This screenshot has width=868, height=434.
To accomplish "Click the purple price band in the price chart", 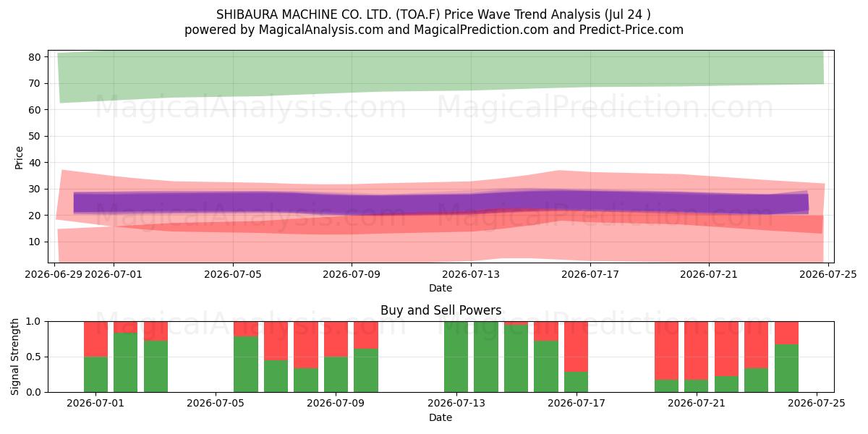I will [441, 202].
